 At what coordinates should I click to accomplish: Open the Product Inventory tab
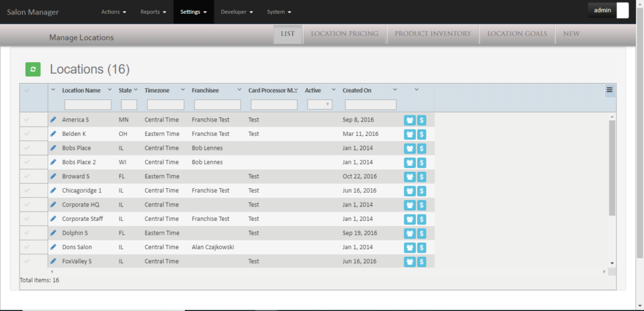pos(433,34)
